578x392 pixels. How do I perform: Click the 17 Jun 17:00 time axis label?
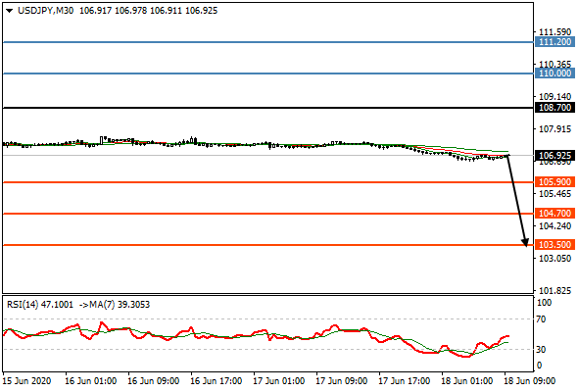(405, 381)
